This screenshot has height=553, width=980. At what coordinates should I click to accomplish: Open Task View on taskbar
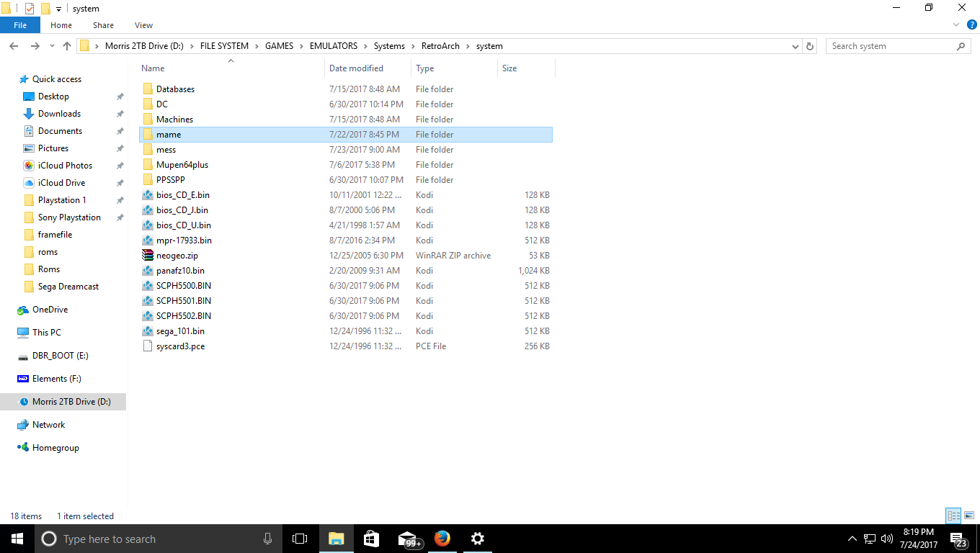click(x=300, y=539)
